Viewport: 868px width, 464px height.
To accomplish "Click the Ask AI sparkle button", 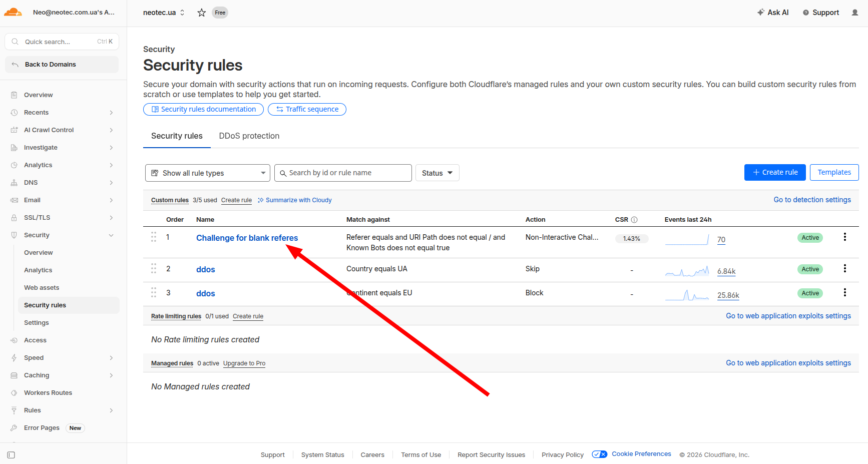I will click(x=773, y=13).
